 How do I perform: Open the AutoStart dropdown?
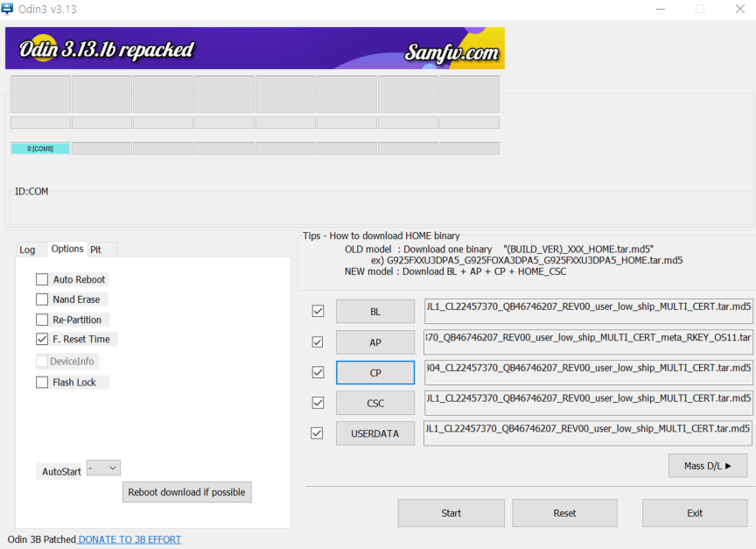point(103,468)
